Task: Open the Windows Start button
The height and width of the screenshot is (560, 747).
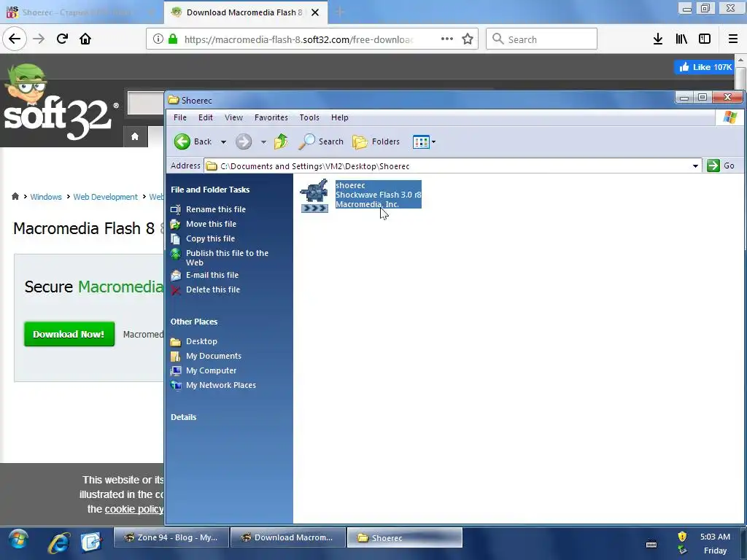Action: click(x=18, y=540)
